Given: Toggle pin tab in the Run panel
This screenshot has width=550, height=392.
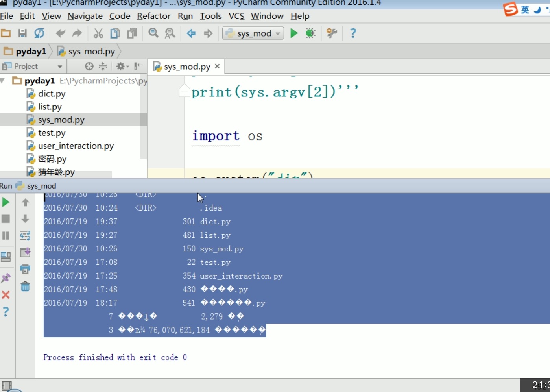Looking at the screenshot, I should (6, 278).
